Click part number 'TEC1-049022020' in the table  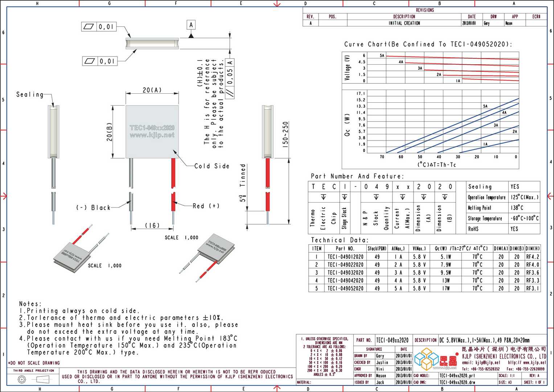pyautogui.click(x=345, y=265)
